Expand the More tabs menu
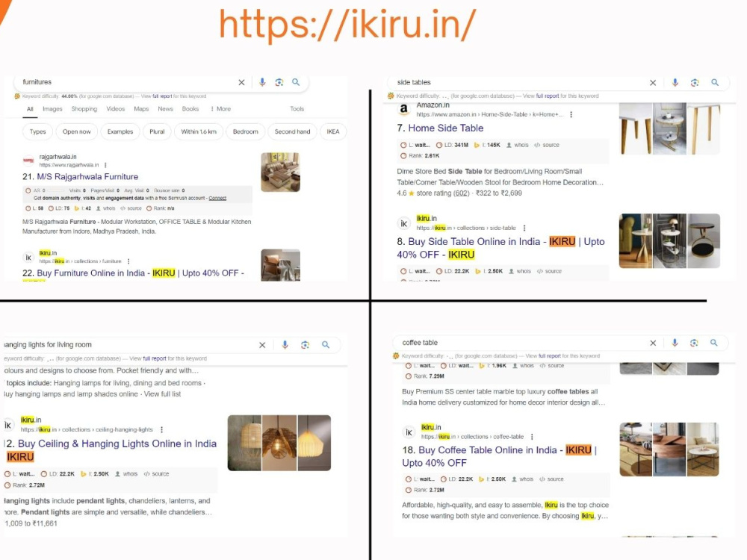 coord(221,109)
